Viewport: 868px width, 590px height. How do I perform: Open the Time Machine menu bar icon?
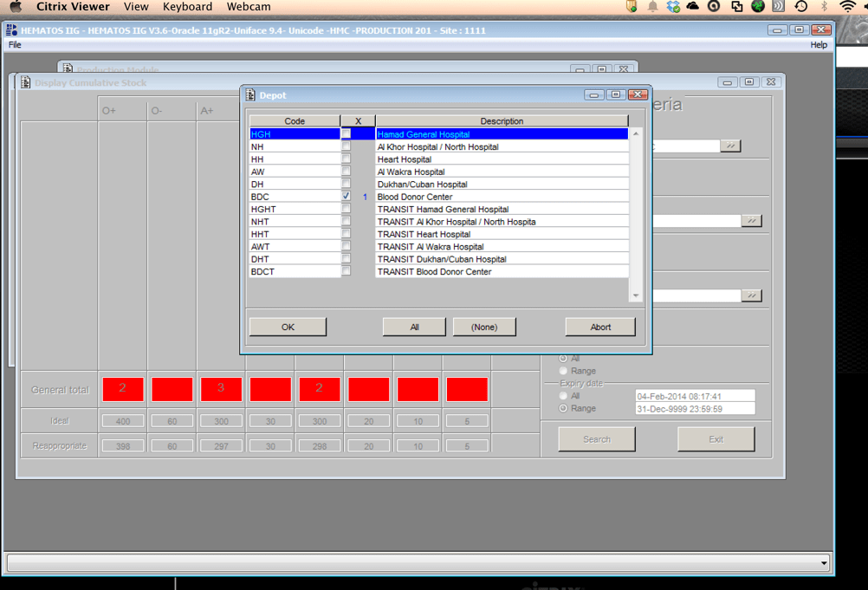pos(801,6)
